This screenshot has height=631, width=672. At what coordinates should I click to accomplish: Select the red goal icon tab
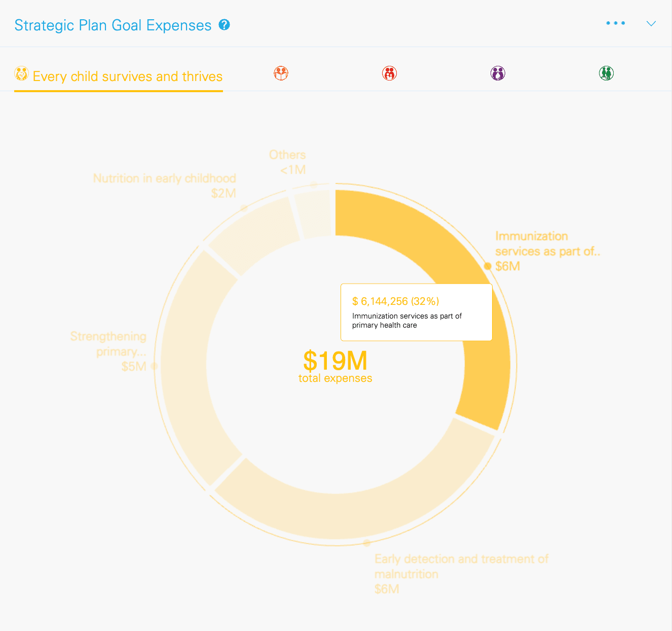389,73
